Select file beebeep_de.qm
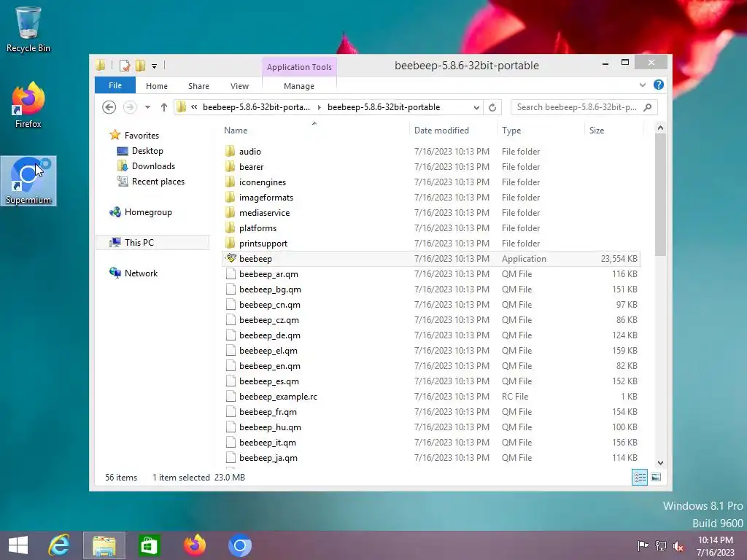The height and width of the screenshot is (560, 747). pyautogui.click(x=269, y=335)
